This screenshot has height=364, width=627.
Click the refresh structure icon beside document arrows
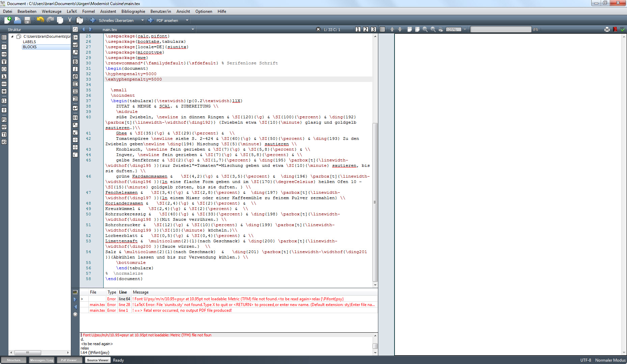coord(75,29)
